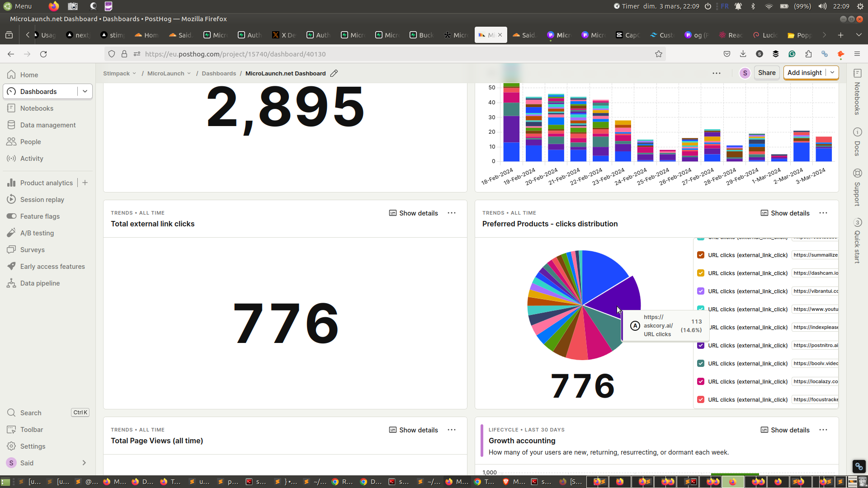
Task: Expand the MicroLaunch project dropdown
Action: click(169, 73)
